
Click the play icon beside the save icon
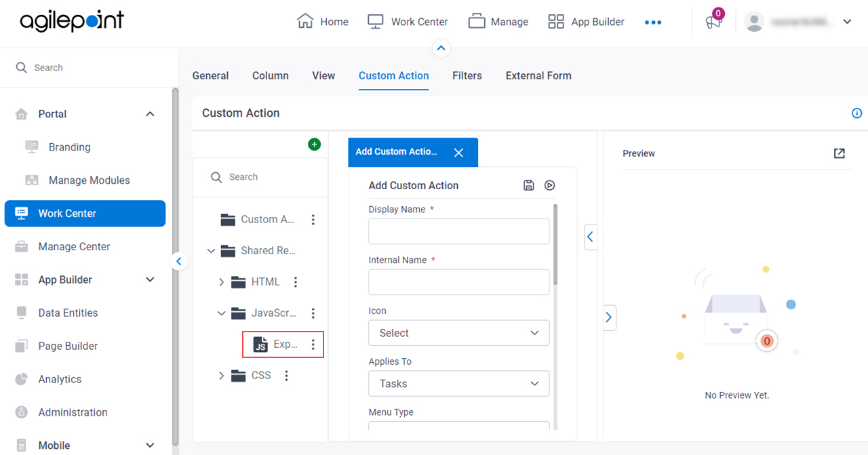click(x=550, y=185)
